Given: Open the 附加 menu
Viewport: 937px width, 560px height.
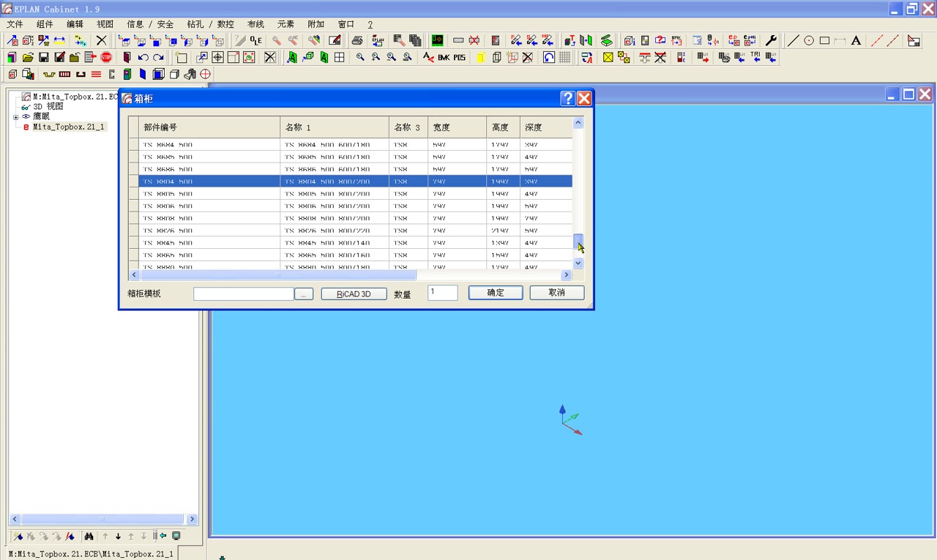Looking at the screenshot, I should 316,24.
